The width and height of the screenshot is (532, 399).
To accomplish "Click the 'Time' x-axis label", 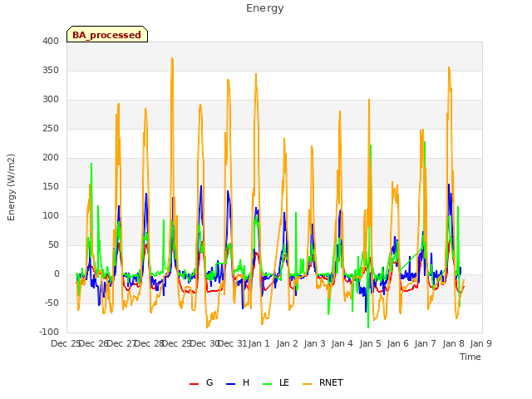I will click(470, 357).
